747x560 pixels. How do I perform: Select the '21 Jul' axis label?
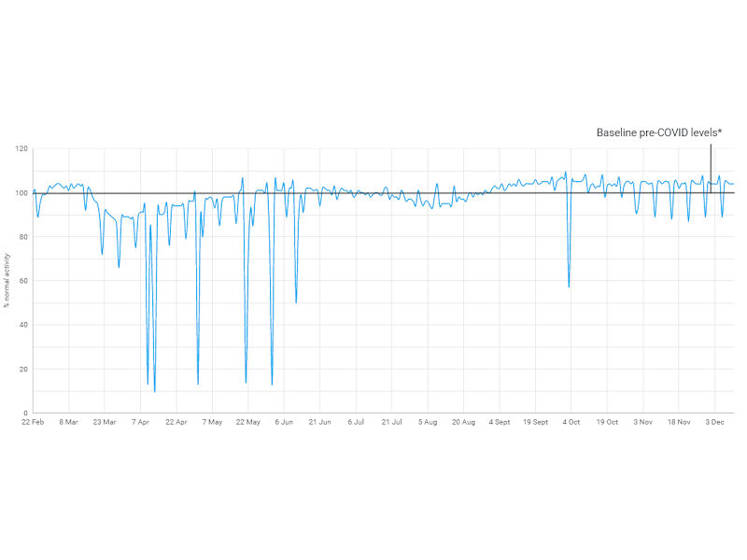(x=391, y=422)
